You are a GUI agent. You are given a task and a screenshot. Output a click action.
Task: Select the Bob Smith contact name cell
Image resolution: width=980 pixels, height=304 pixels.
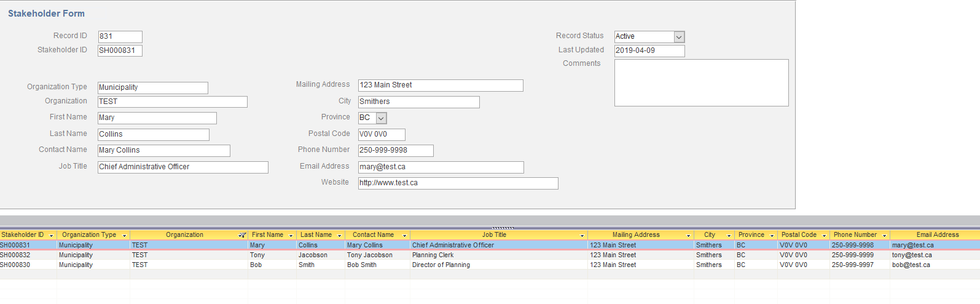[377, 265]
